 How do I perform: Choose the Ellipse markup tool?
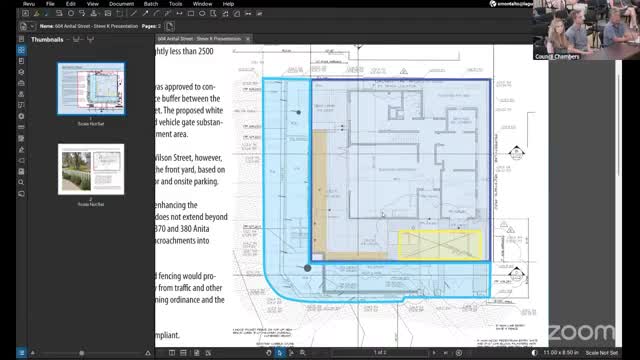202,13
